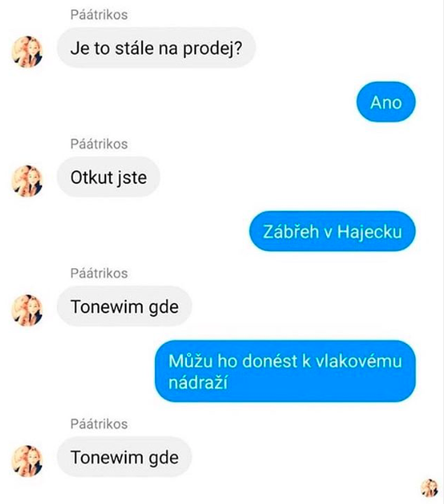Click the "Můžu ho donést k vlakovému" message
Viewport: 444px width, 504px height.
point(286,371)
